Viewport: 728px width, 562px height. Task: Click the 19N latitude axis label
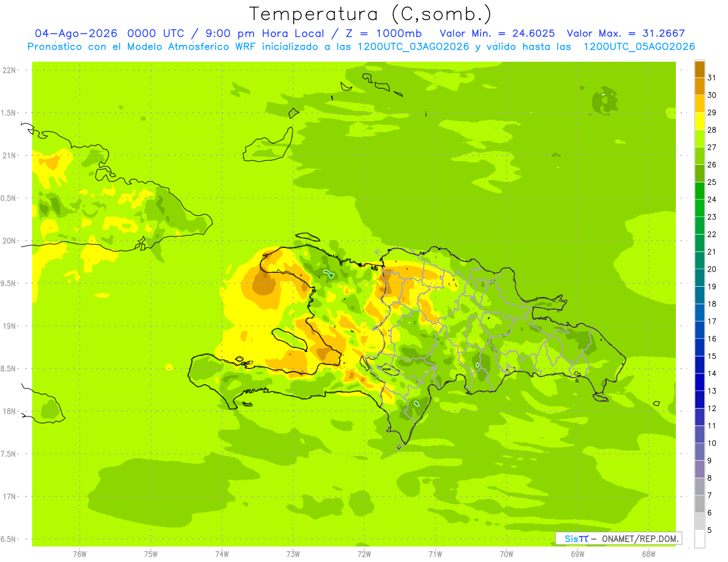10,326
